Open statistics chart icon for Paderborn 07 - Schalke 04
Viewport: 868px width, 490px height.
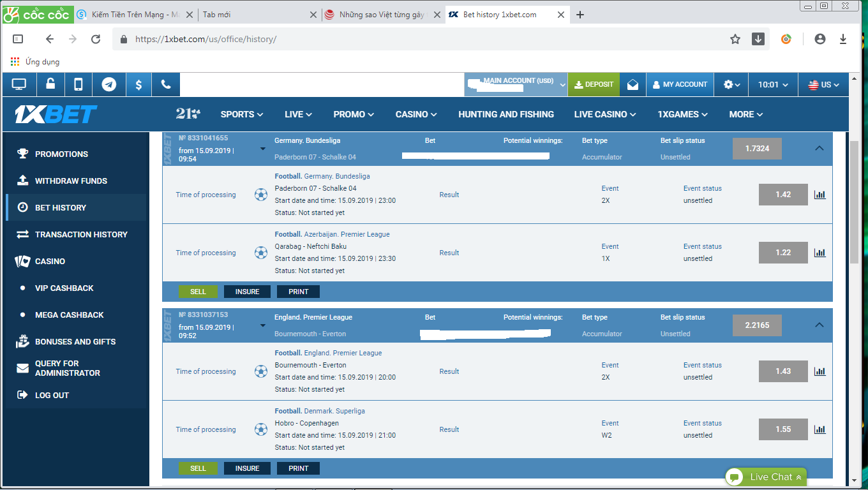coord(820,195)
